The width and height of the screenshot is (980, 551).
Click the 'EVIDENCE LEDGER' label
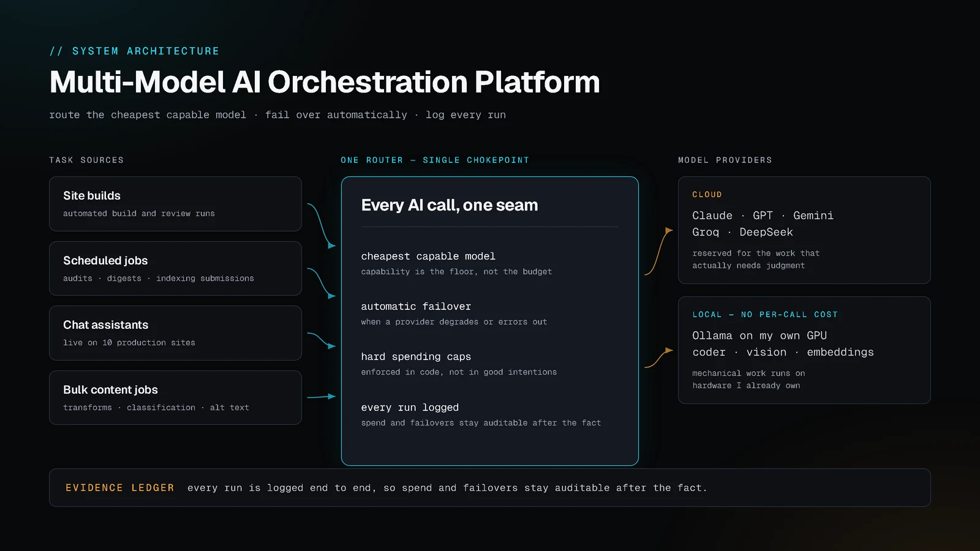tap(120, 488)
